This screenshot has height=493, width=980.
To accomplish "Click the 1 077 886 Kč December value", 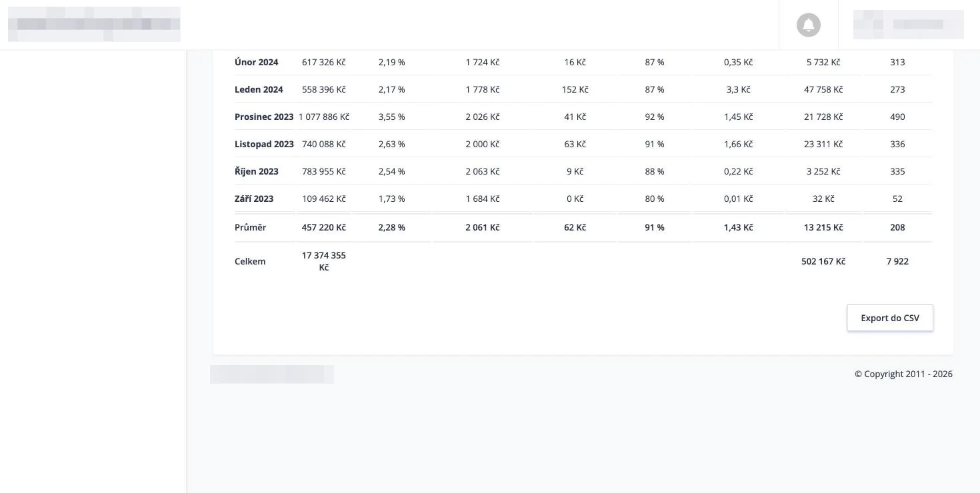I will tap(324, 117).
